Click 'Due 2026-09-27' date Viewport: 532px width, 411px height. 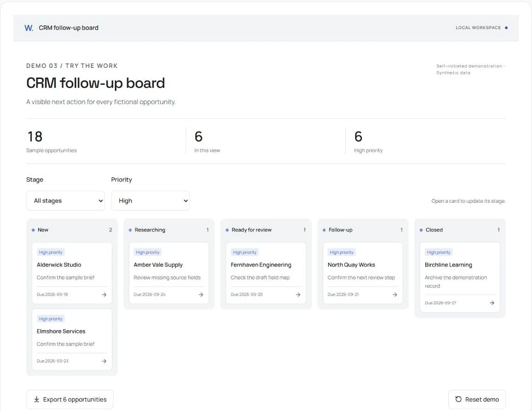(x=441, y=303)
